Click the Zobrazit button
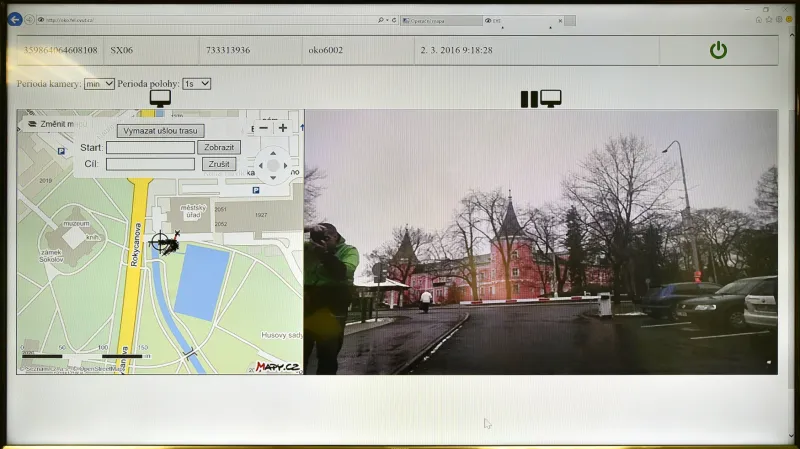The image size is (800, 449). coord(218,147)
